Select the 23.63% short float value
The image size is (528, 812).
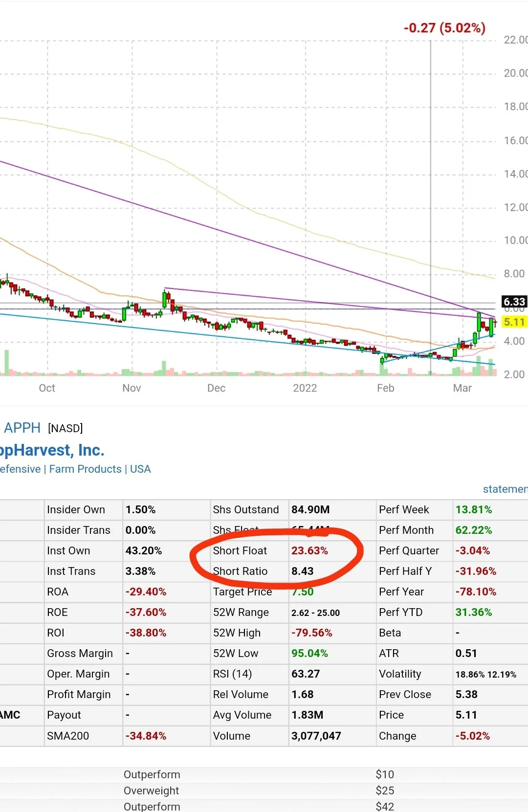[x=309, y=550]
